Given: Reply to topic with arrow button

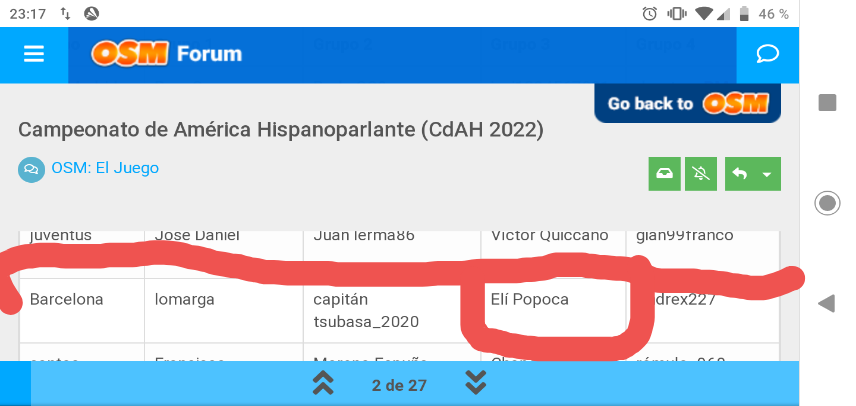Looking at the screenshot, I should coord(739,174).
